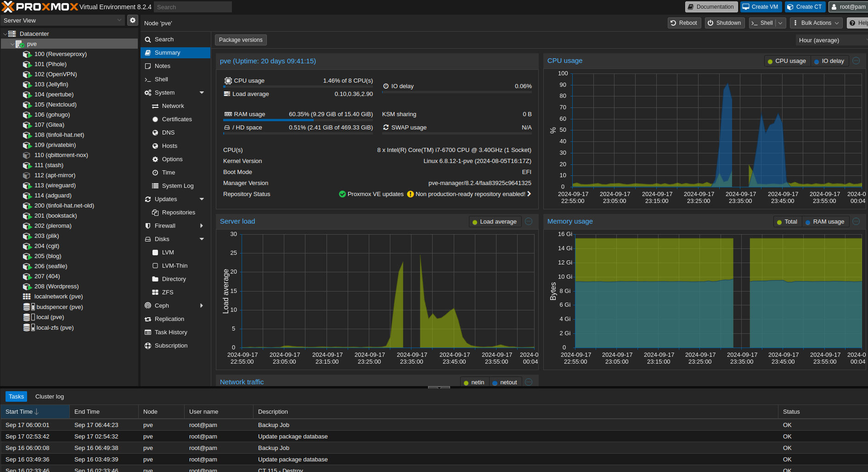Collapse the Updates menu section arrow
This screenshot has height=472, width=868.
(202, 199)
